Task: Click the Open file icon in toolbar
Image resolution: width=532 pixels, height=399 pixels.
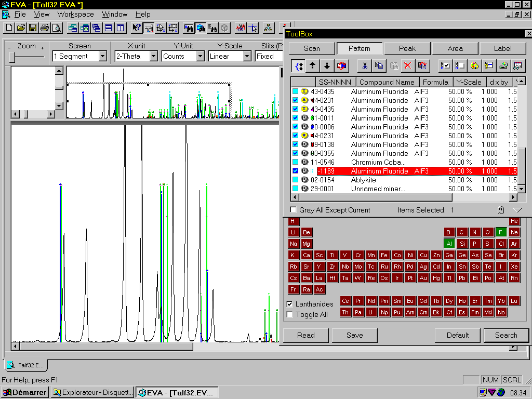Action: click(21, 28)
